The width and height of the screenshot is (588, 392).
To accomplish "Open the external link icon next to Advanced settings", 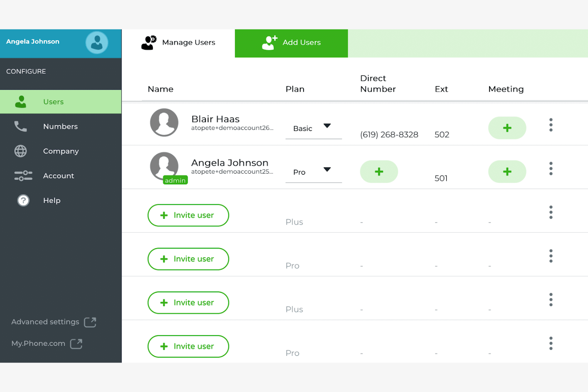I will [x=90, y=322].
